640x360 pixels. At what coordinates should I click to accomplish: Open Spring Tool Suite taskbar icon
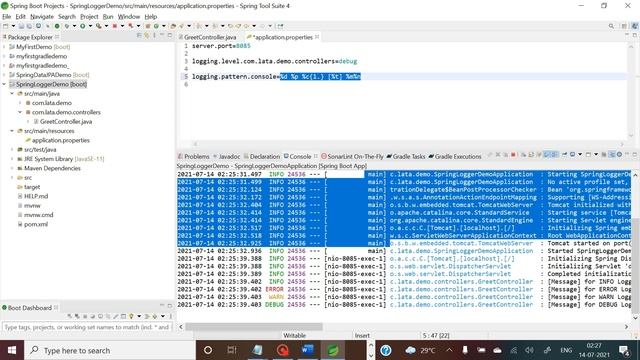pos(333,350)
